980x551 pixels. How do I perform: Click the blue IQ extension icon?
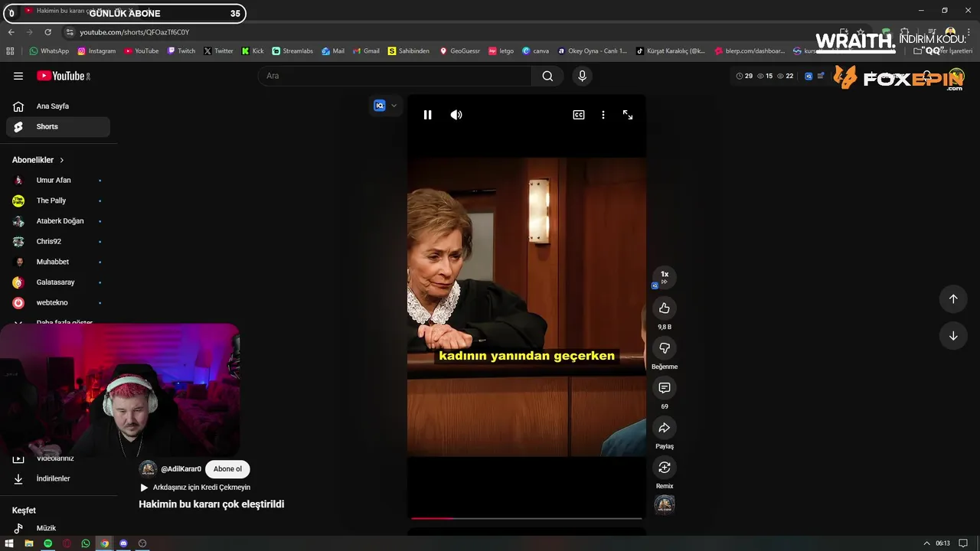[379, 106]
